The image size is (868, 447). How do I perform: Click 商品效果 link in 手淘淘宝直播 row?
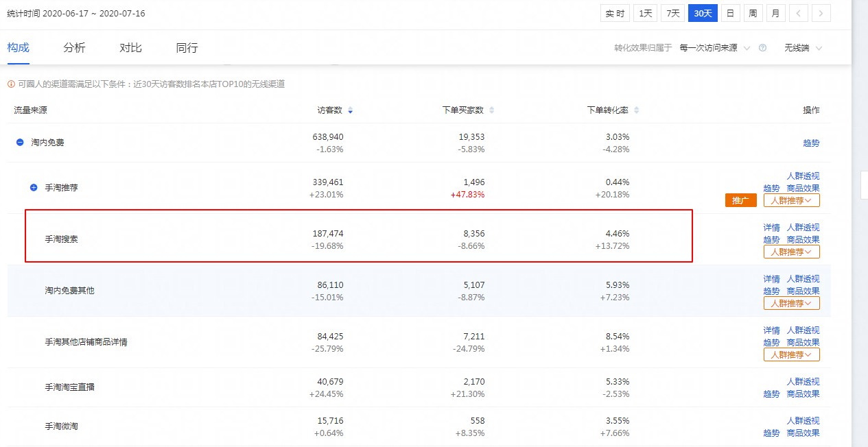[803, 394]
